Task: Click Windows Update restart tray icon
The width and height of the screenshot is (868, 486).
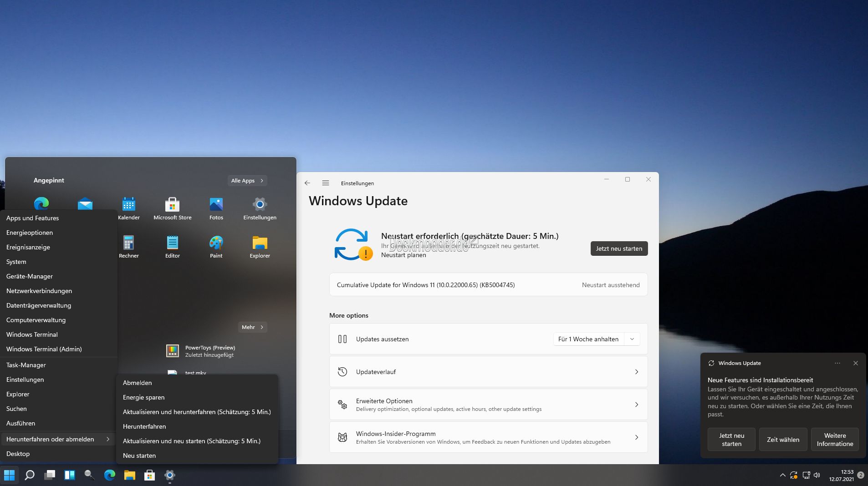Action: (x=794, y=475)
